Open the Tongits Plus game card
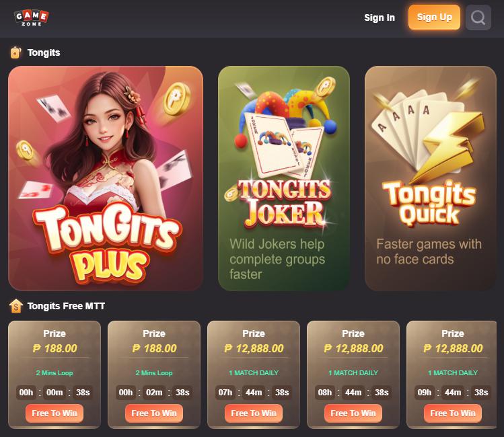 (106, 178)
